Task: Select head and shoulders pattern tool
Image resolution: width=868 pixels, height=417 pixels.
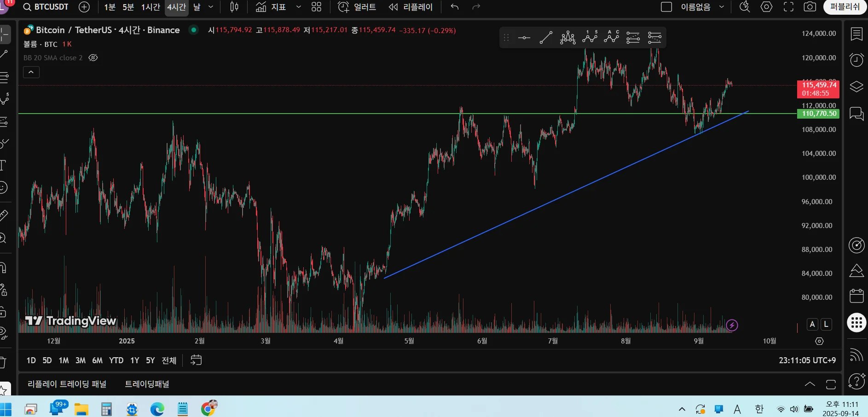Action: click(568, 38)
